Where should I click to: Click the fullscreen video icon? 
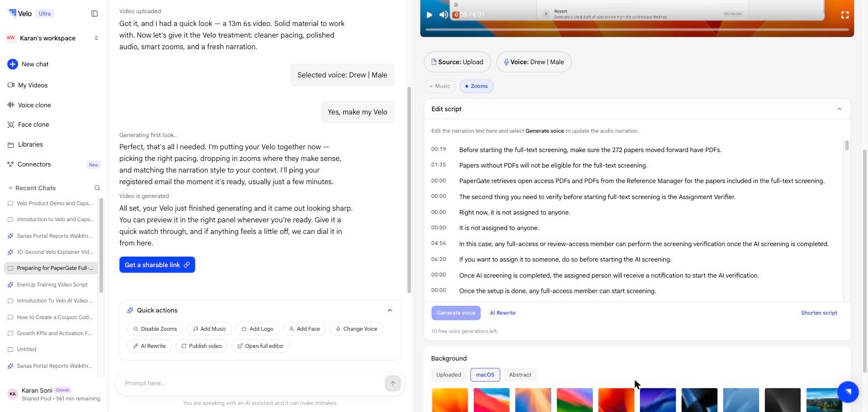click(845, 15)
